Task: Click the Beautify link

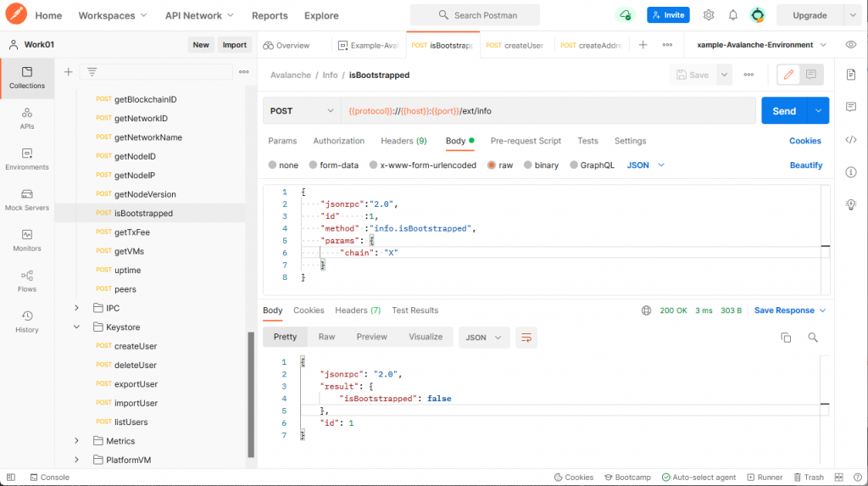Action: [805, 165]
